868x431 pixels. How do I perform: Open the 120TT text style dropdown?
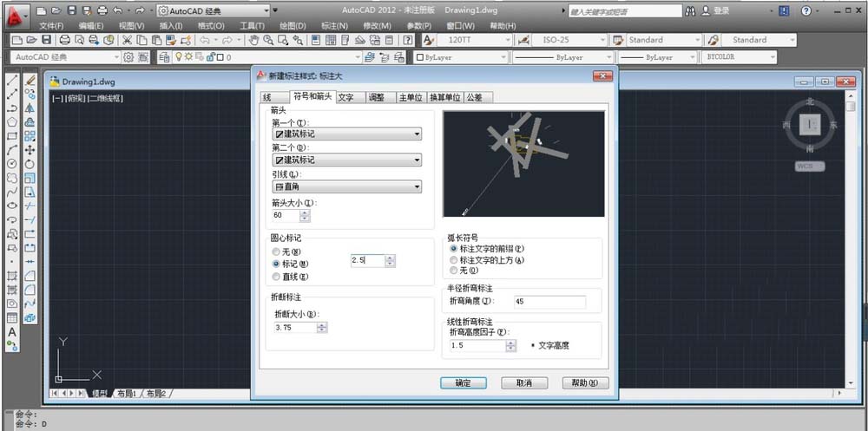pyautogui.click(x=475, y=40)
